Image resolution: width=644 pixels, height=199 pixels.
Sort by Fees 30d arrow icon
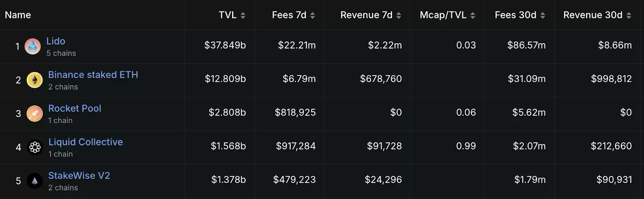[x=543, y=15]
